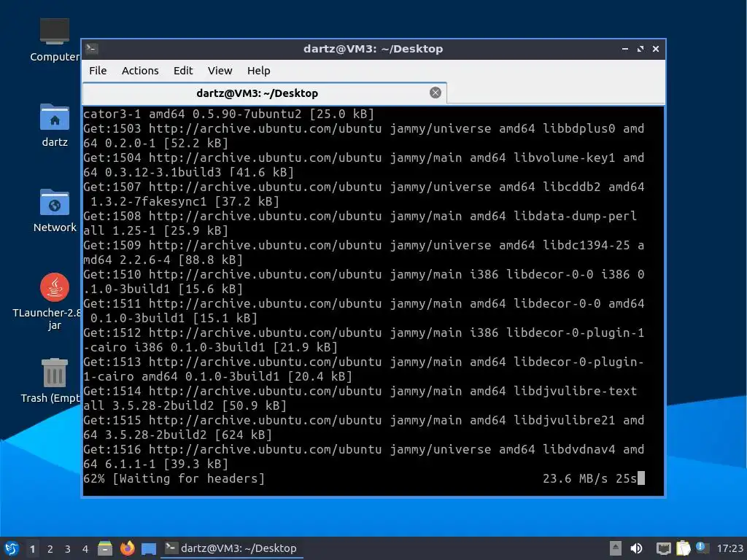This screenshot has height=560, width=747.
Task: Click the Get:1515 libdjvulibre21 line
Action: pos(364,427)
